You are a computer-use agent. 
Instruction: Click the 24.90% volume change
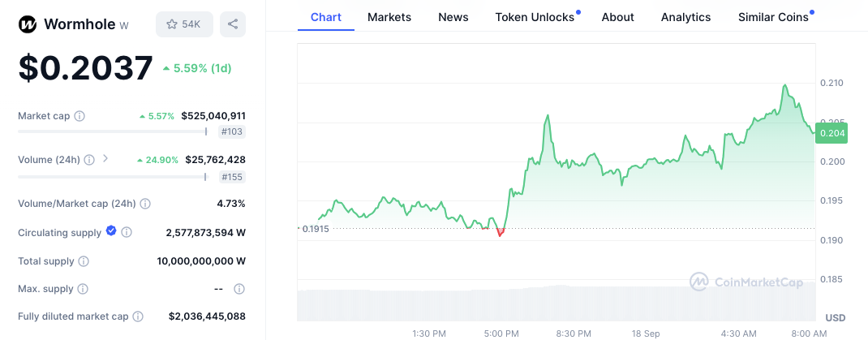click(157, 160)
